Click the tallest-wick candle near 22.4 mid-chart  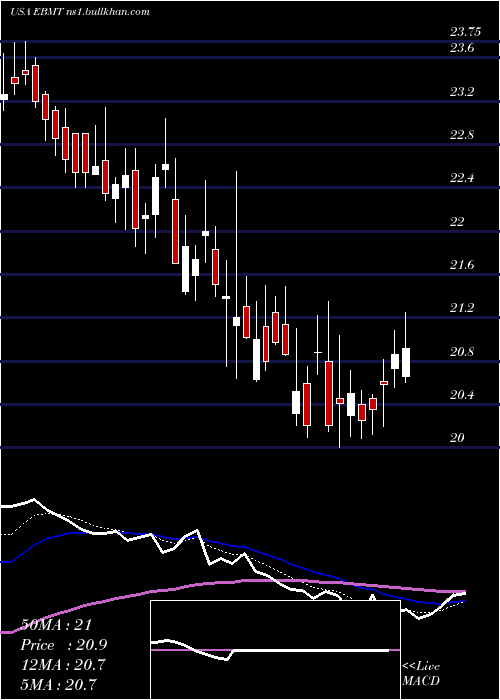tap(237, 275)
